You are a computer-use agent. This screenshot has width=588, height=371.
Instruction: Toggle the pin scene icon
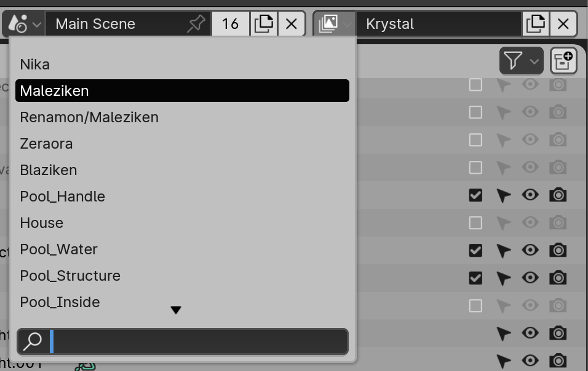(x=196, y=24)
